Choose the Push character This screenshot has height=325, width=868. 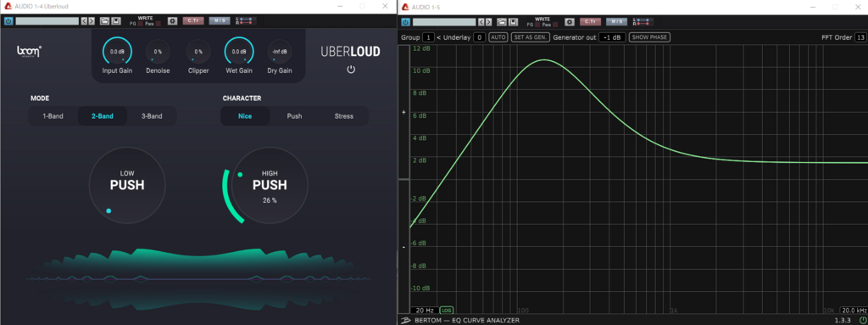(294, 116)
